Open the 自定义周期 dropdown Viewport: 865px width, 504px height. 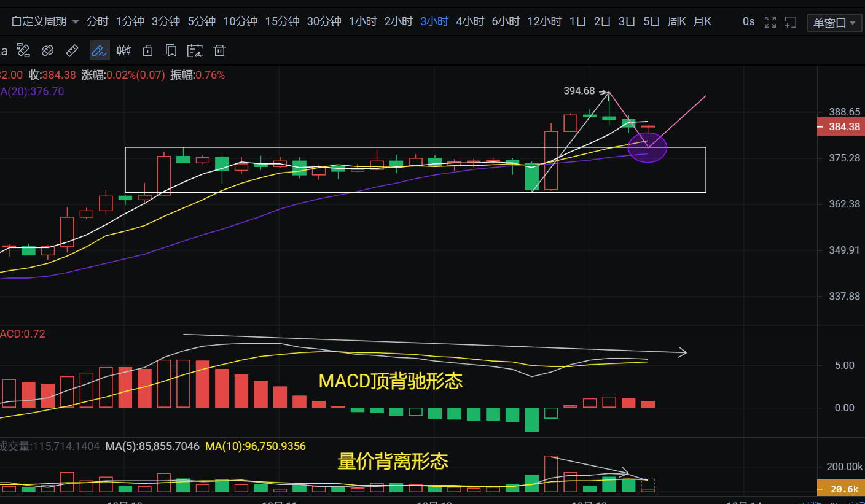coord(45,21)
